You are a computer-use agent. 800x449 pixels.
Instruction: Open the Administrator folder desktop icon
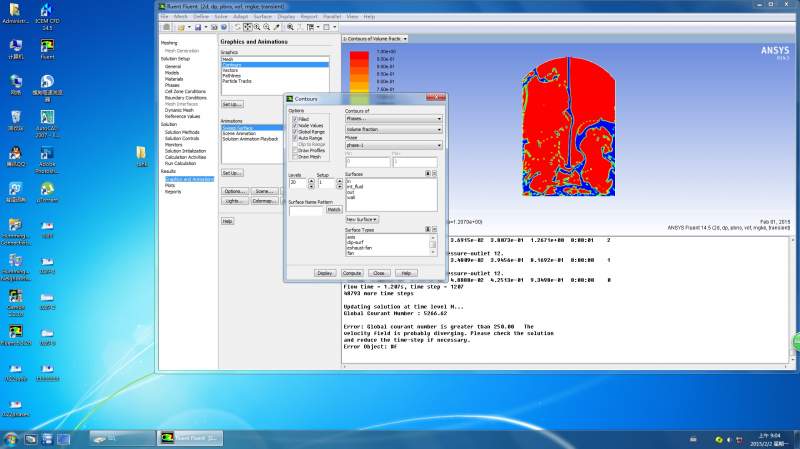[x=15, y=14]
